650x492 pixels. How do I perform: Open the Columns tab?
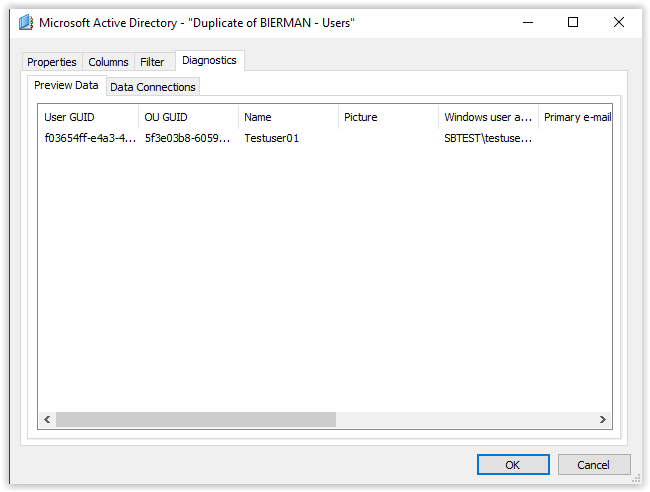point(108,62)
